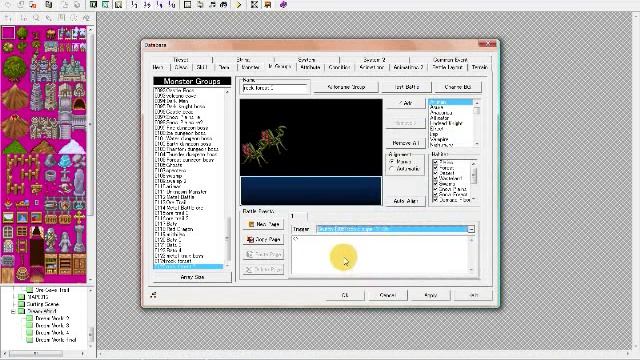Viewport: 640px width, 360px height.
Task: Click the Remove All button
Action: click(406, 143)
